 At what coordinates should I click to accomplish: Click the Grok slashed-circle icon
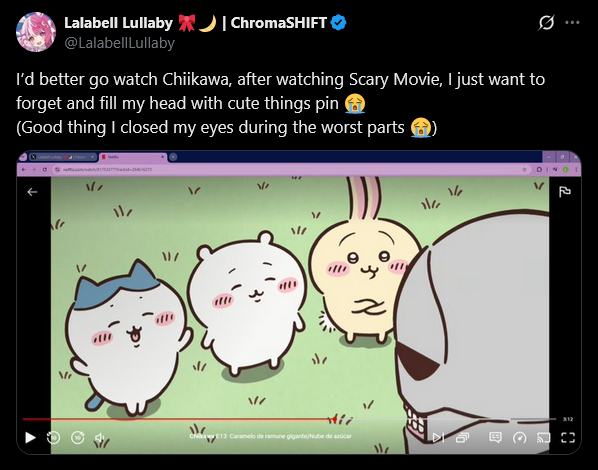click(546, 23)
